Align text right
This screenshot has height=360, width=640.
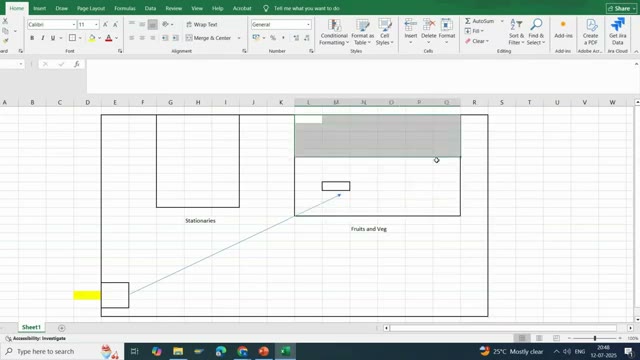point(153,38)
